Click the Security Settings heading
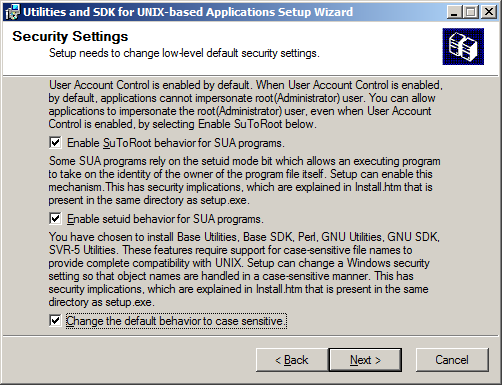The width and height of the screenshot is (502, 385). [70, 36]
